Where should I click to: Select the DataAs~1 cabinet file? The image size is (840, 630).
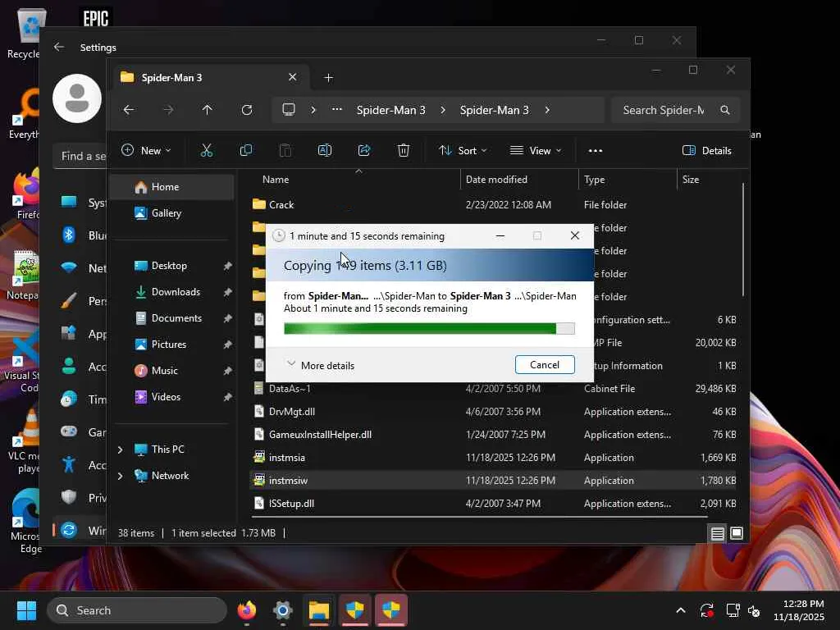click(x=493, y=388)
